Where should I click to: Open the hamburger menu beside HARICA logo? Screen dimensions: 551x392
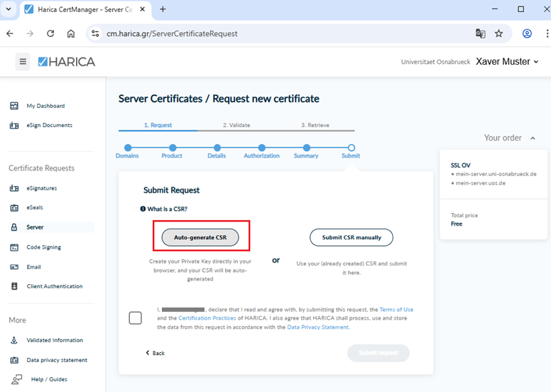pos(23,62)
